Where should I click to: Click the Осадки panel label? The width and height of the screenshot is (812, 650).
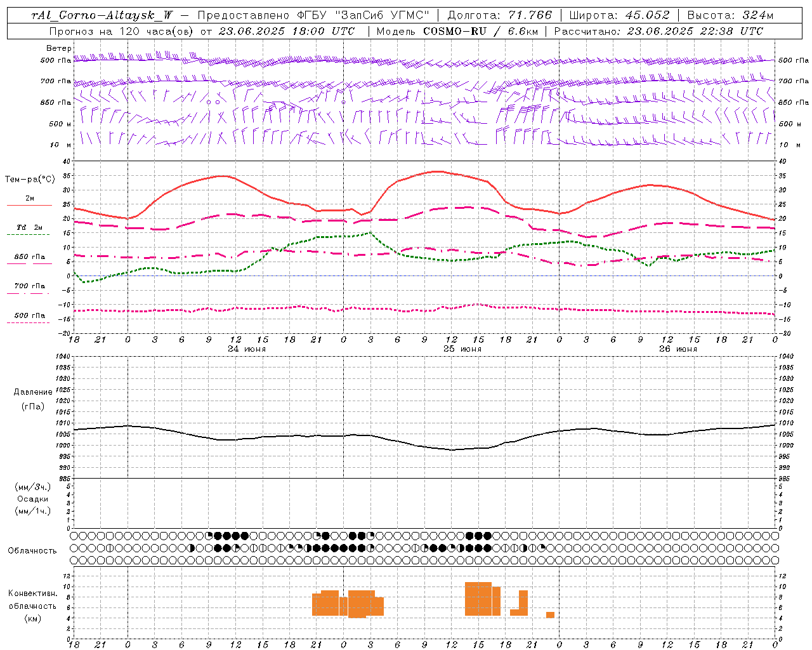(33, 499)
